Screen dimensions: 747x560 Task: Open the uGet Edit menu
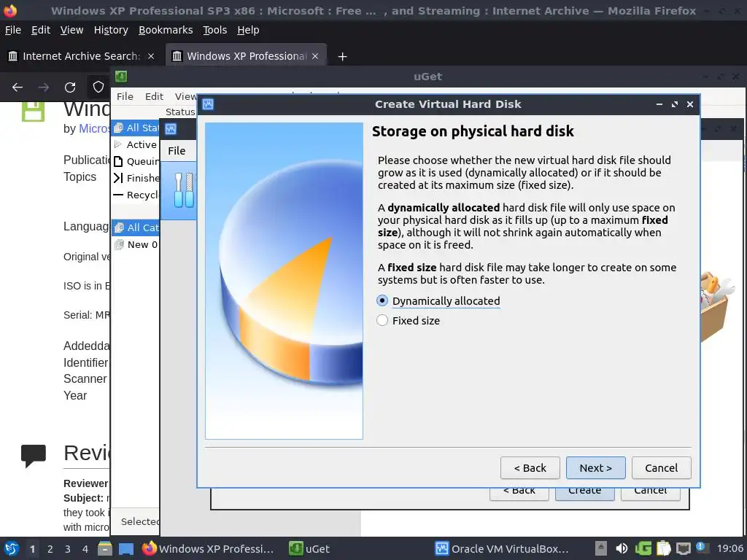click(x=154, y=96)
